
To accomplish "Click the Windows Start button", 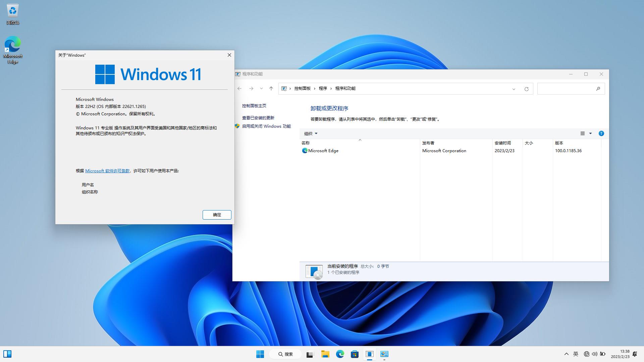I will click(x=260, y=354).
